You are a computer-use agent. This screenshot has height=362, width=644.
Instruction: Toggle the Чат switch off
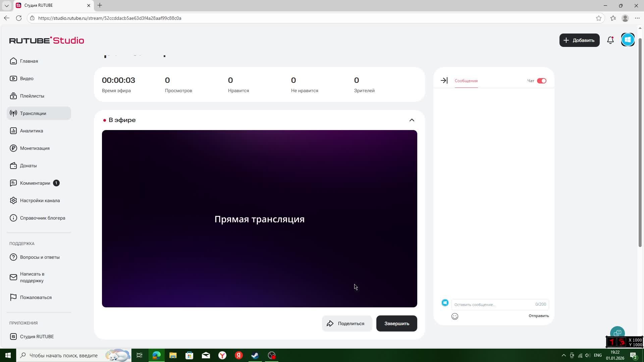click(541, 80)
